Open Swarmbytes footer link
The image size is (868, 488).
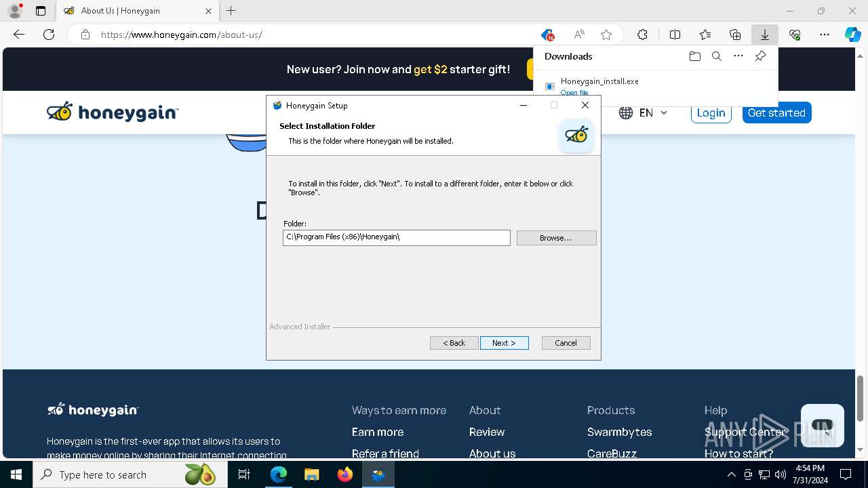pyautogui.click(x=620, y=432)
